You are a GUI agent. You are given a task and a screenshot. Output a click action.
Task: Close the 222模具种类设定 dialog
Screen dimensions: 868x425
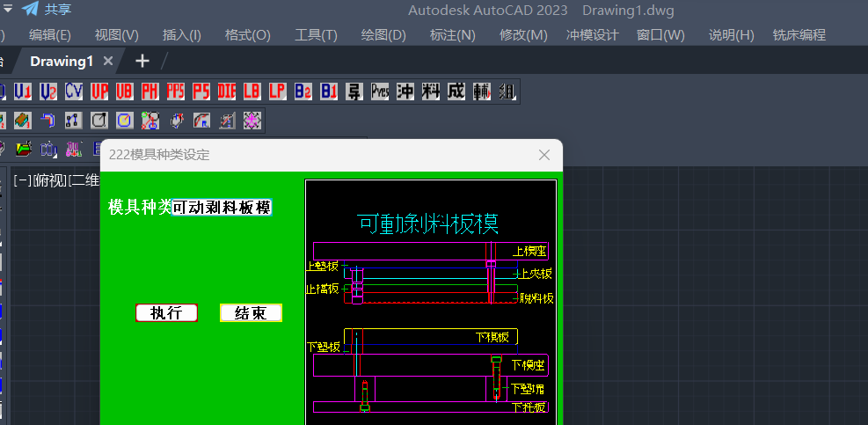(544, 155)
